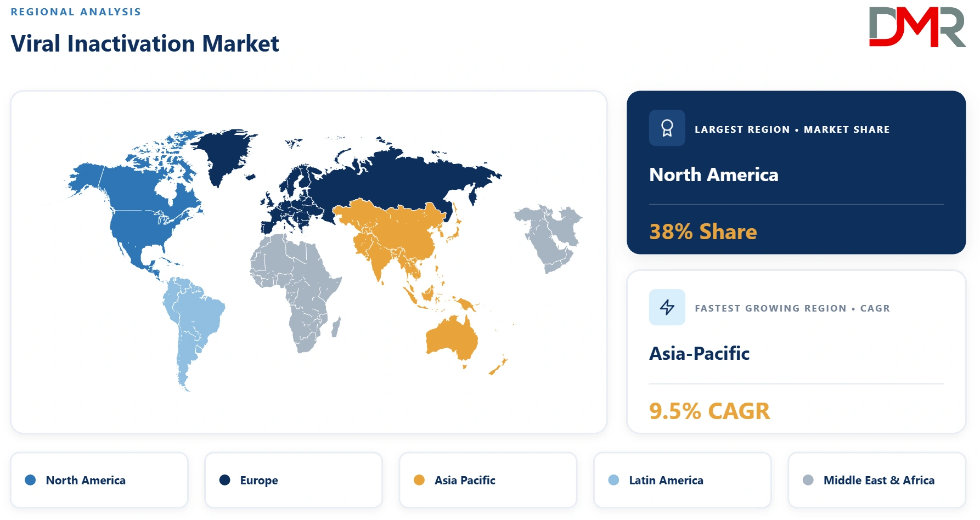Click the 'Viral Inactivation Market' title
This screenshot has width=980, height=520.
(x=145, y=43)
